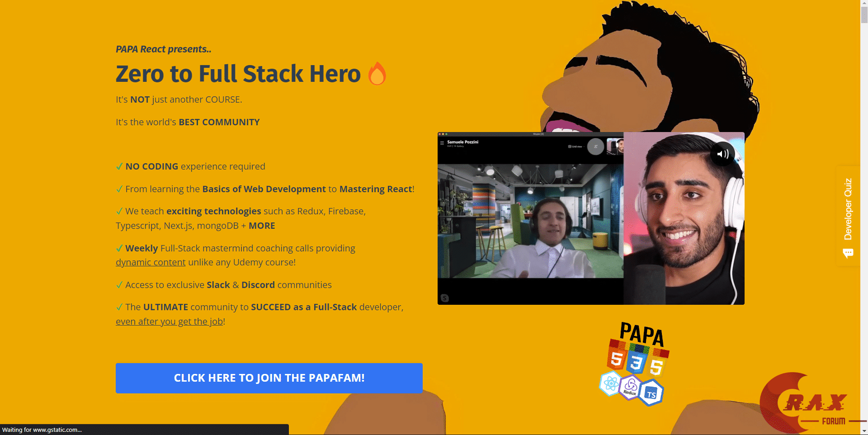This screenshot has height=435, width=868.
Task: Click the 'Samuele Pozzini' name in the video
Action: point(462,142)
